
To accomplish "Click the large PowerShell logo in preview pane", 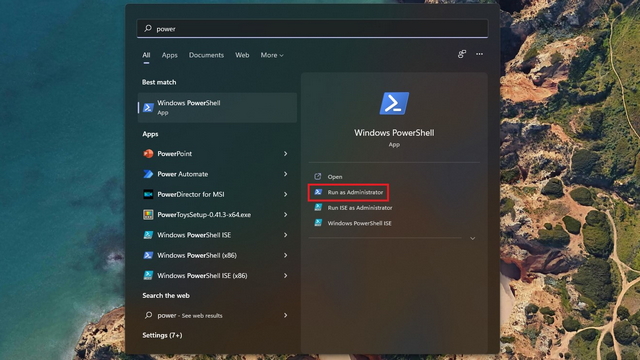I will (394, 103).
